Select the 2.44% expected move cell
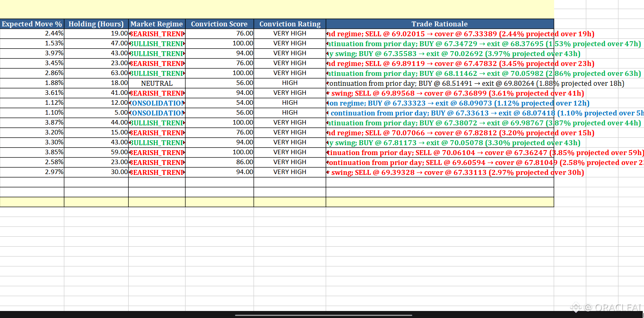The width and height of the screenshot is (644, 318). [x=32, y=34]
